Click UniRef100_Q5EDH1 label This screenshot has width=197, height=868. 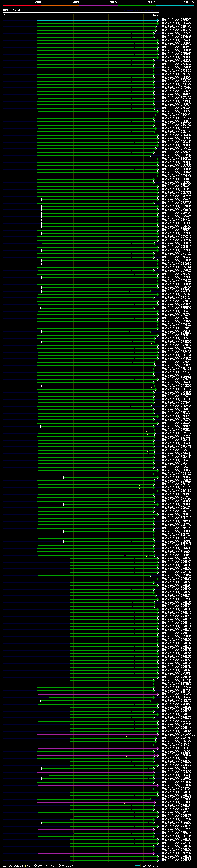[177, 57]
